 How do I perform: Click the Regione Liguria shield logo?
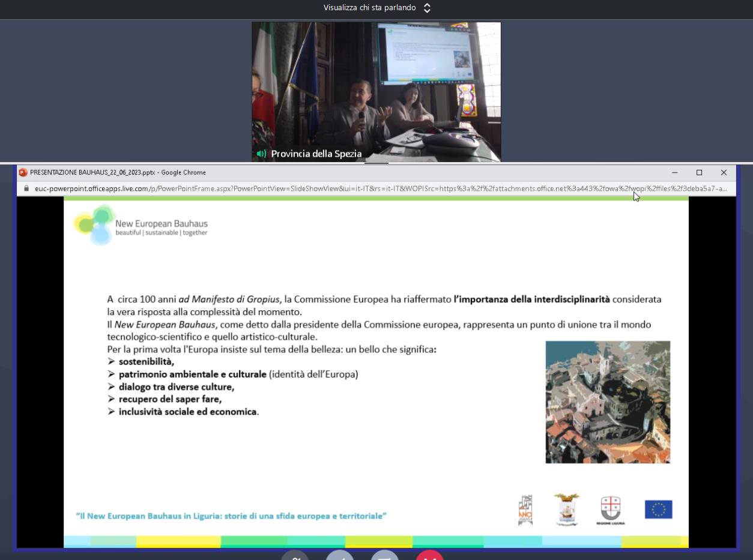coord(611,510)
